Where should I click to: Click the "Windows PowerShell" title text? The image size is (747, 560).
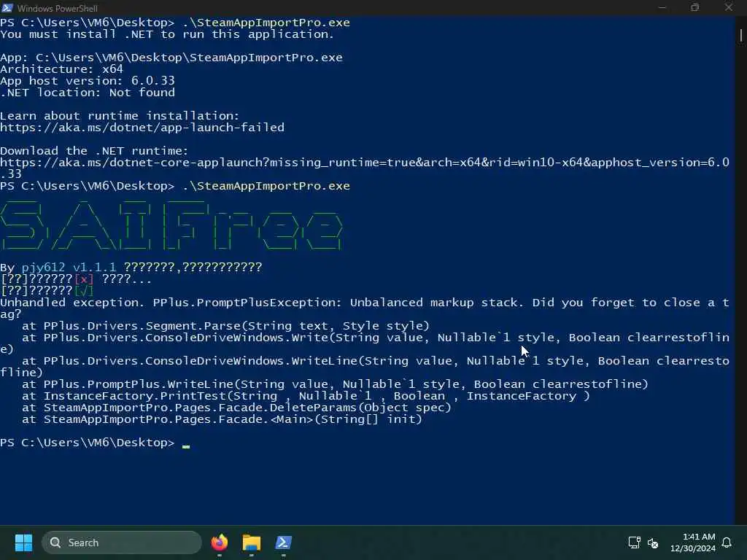(x=58, y=8)
